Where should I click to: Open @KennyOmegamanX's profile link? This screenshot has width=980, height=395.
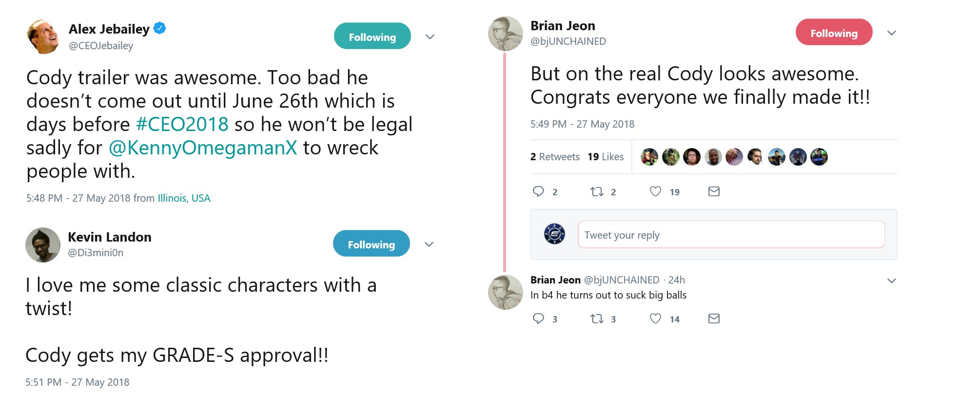(x=203, y=148)
